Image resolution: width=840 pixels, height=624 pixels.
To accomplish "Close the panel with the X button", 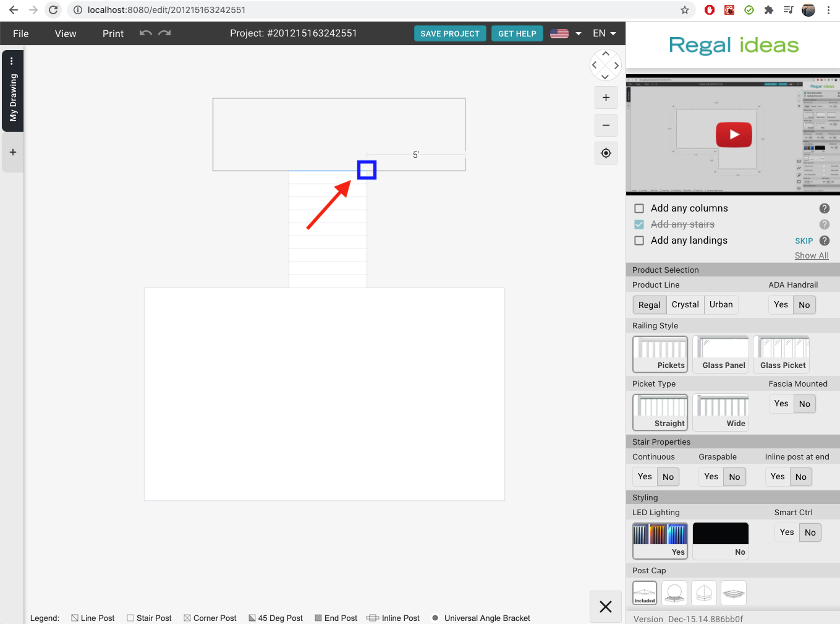I will 606,607.
